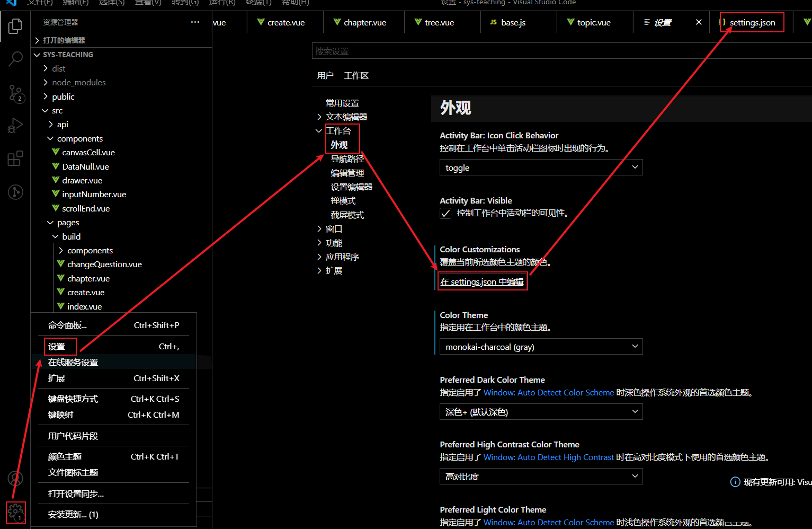
Task: Choose 安装更新 menu entry
Action: [113, 514]
